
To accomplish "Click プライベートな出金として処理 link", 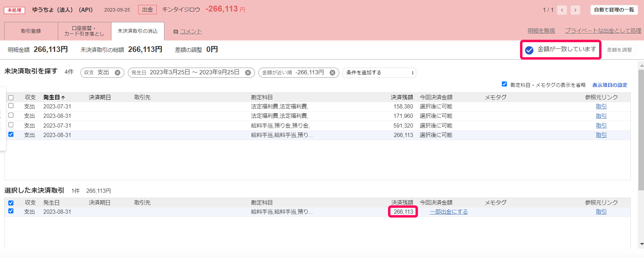I will 603,31.
